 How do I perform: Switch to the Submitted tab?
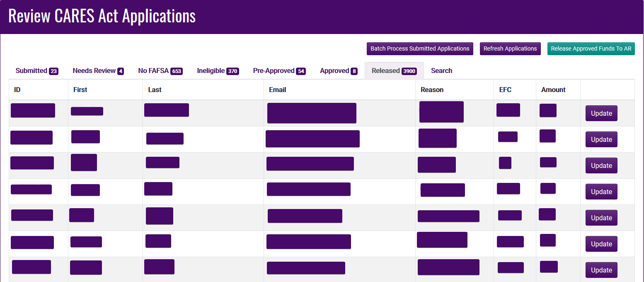click(36, 71)
